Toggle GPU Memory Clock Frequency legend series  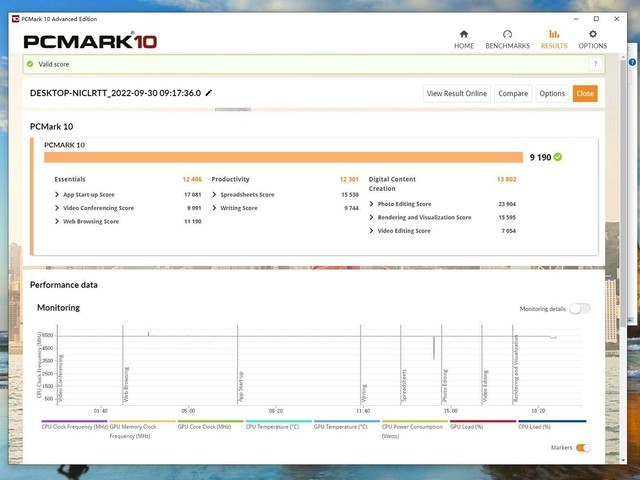pos(142,430)
